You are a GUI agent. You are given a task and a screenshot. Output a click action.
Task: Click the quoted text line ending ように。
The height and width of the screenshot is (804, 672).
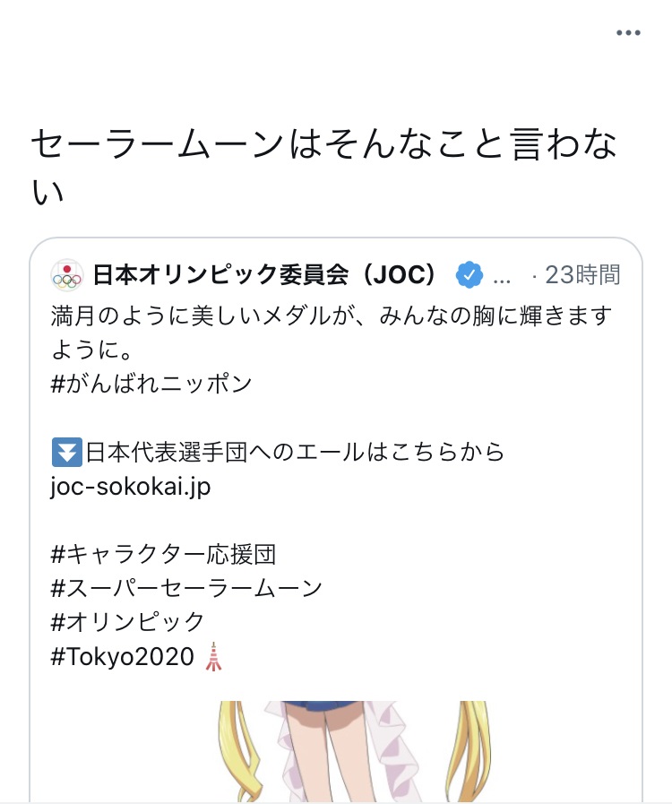(x=92, y=350)
